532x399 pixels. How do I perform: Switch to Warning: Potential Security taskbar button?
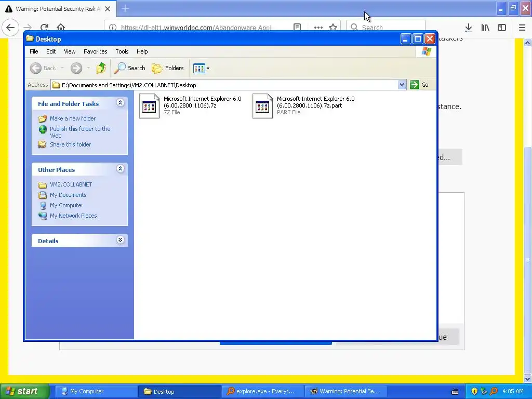click(345, 392)
